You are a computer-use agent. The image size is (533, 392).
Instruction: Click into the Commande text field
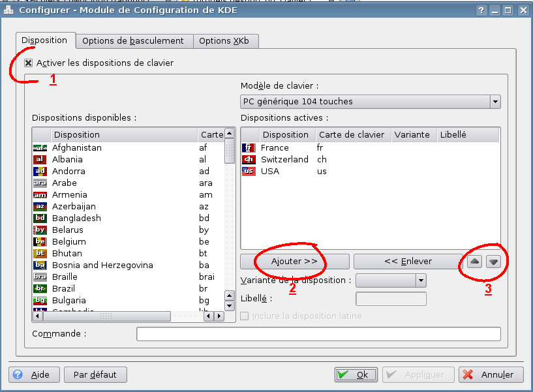click(318, 334)
